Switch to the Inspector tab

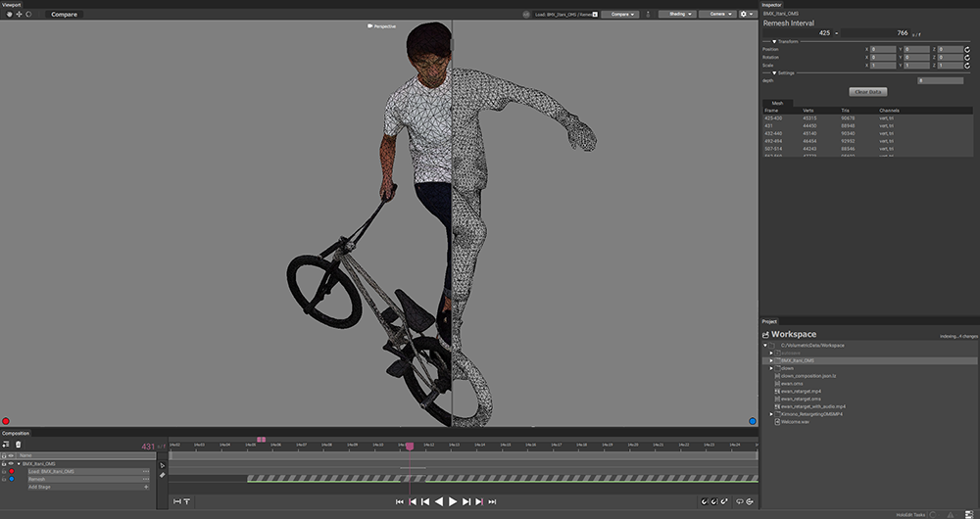coord(771,4)
